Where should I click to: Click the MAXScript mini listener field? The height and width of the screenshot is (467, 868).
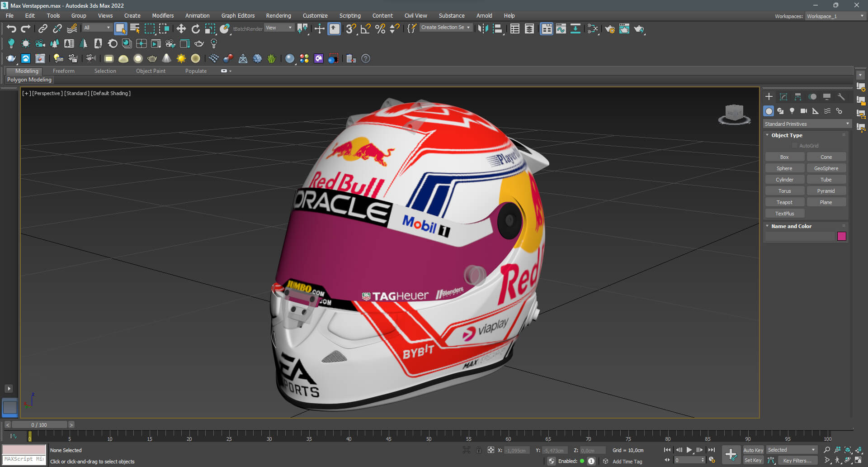(24, 459)
